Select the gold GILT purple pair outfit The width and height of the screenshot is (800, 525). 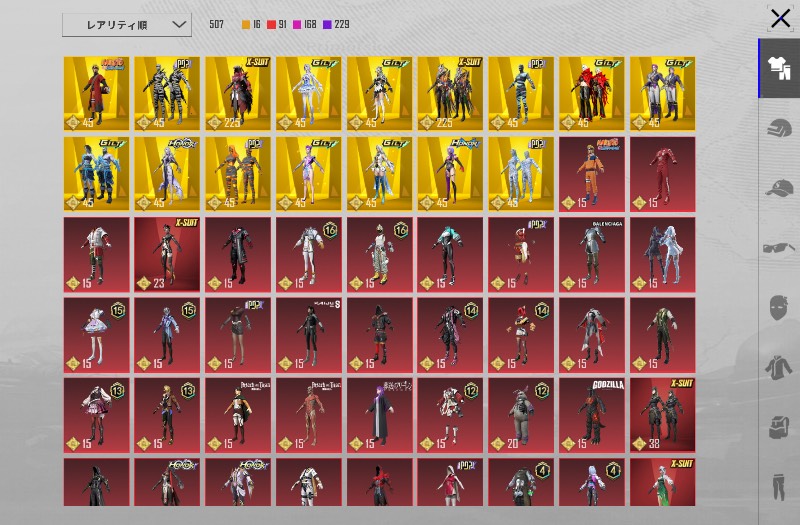click(x=663, y=93)
